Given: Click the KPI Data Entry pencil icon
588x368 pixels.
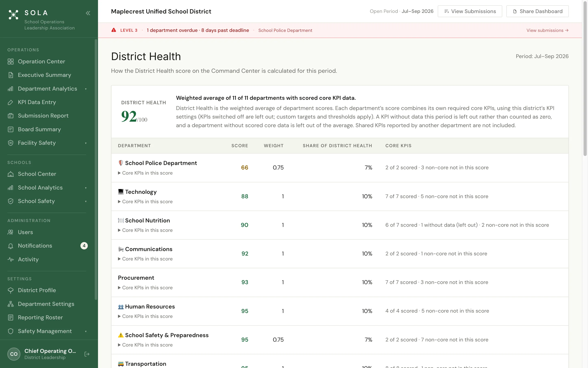Looking at the screenshot, I should pyautogui.click(x=10, y=102).
